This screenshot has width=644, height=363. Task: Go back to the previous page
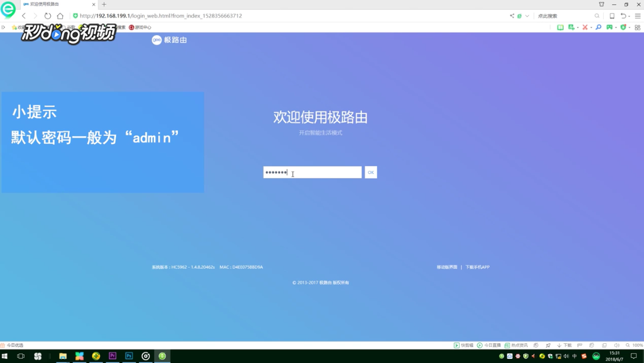24,16
